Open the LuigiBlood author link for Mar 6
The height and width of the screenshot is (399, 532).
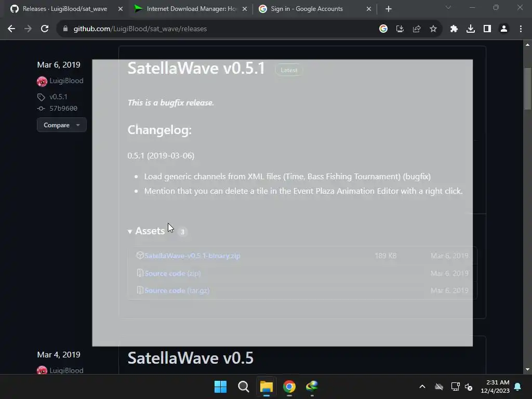click(x=66, y=81)
